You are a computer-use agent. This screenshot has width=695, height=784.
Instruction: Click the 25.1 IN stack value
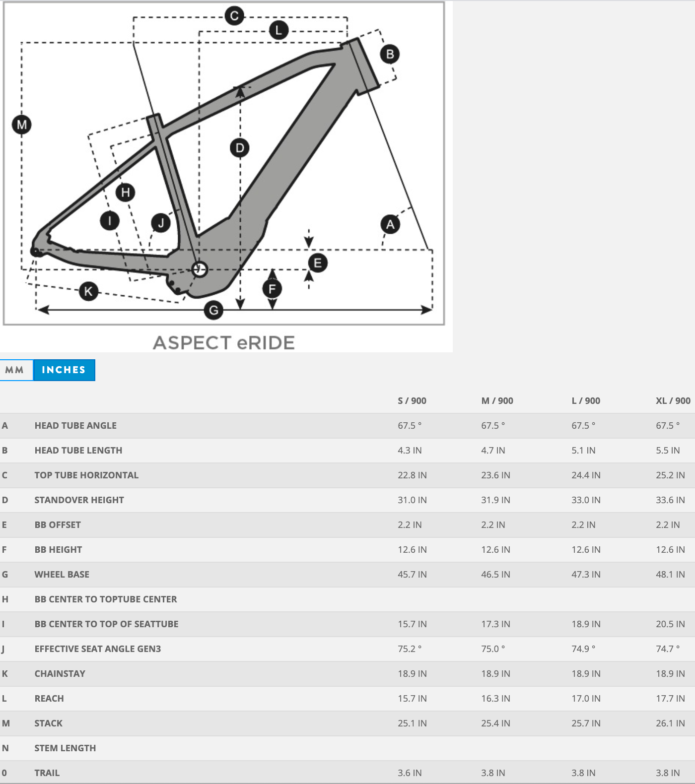tap(412, 723)
